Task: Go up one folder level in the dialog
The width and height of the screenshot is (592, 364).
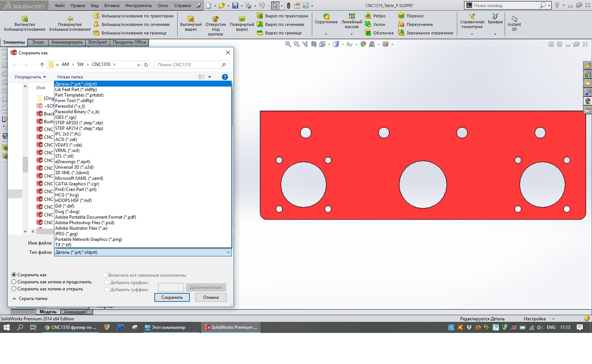Action: coord(42,65)
